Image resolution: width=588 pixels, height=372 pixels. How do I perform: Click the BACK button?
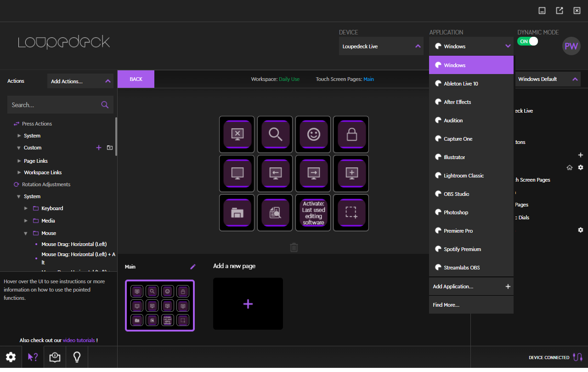[136, 79]
